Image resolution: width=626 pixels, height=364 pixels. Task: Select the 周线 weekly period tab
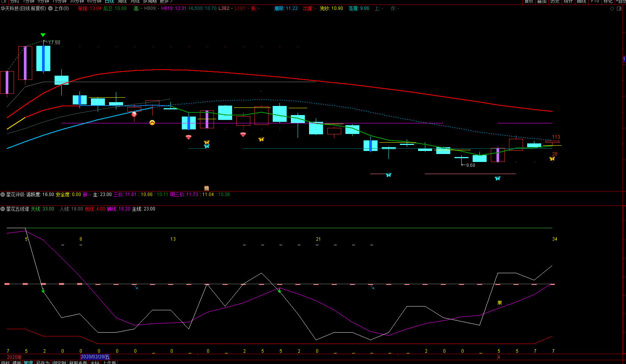(x=122, y=2)
